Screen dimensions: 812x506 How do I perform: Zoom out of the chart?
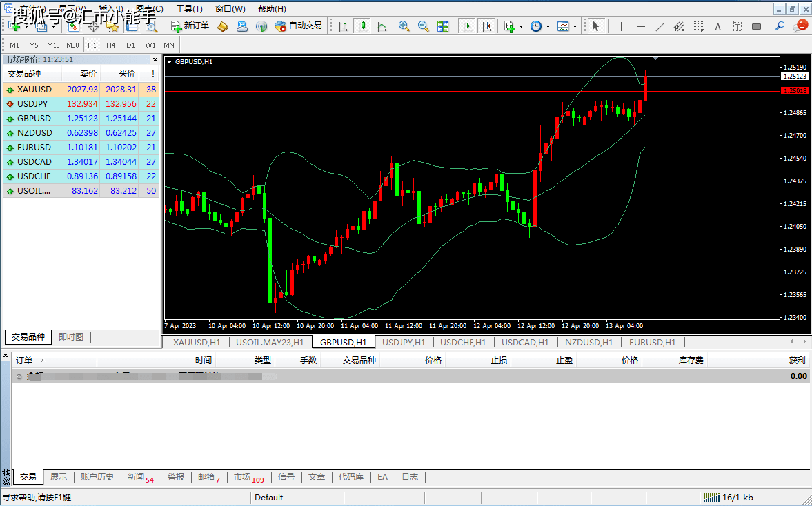click(x=424, y=26)
